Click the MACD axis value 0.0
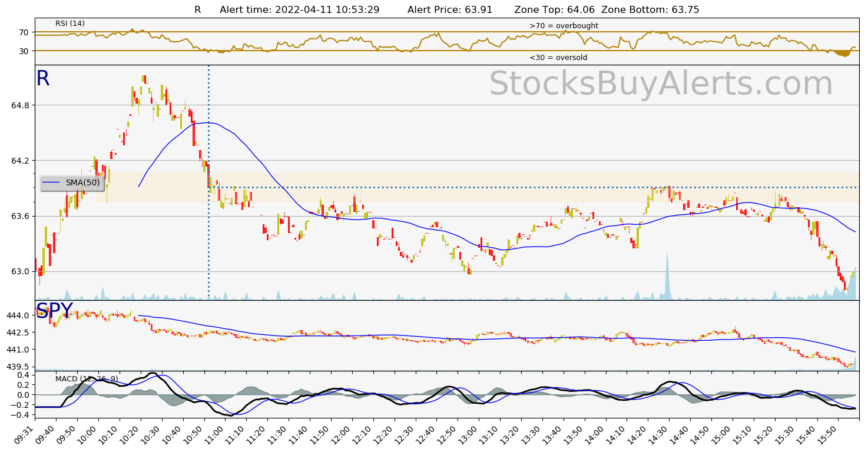The image size is (868, 452). [23, 395]
